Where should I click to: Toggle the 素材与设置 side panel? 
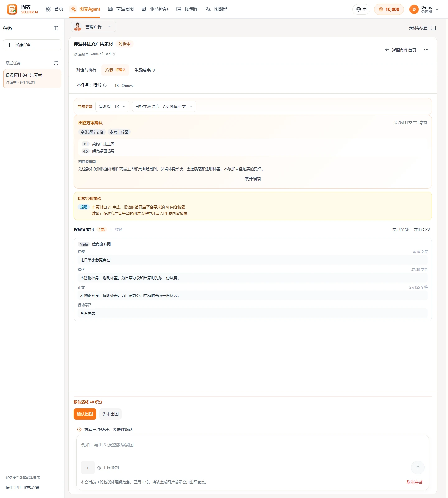(422, 28)
